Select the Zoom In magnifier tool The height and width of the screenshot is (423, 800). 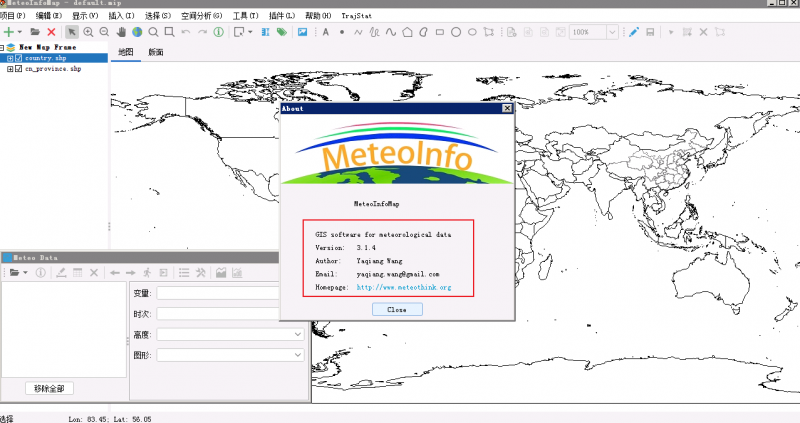(88, 32)
